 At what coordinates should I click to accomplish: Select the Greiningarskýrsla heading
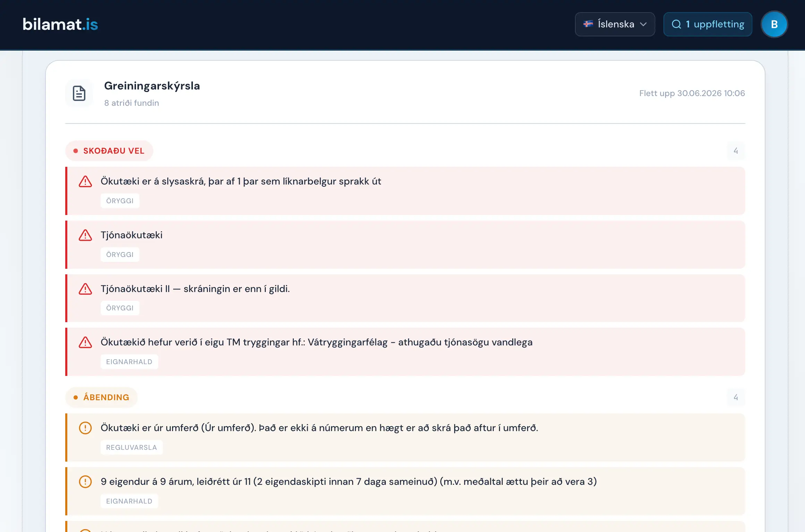click(x=152, y=86)
